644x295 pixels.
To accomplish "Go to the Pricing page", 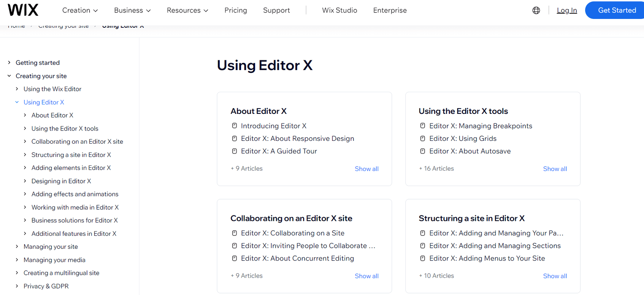I will pos(235,10).
